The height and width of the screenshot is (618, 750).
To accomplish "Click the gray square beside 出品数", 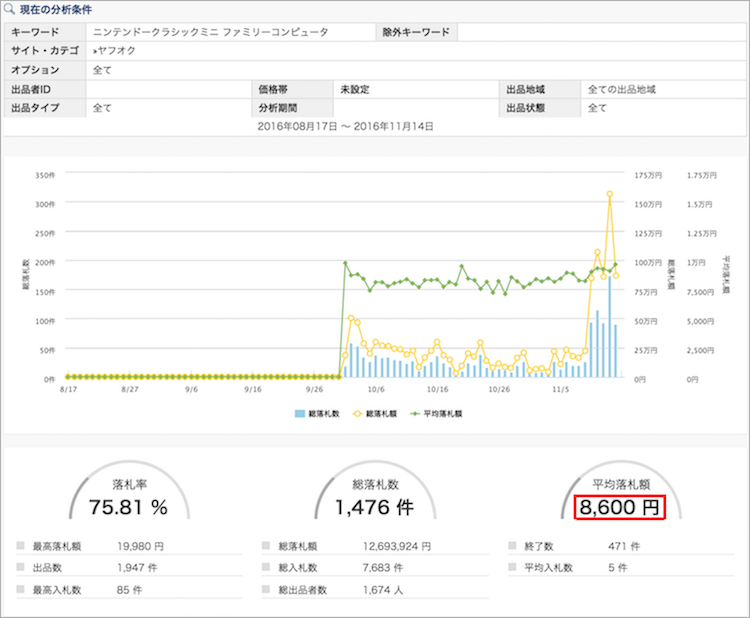I will (21, 568).
